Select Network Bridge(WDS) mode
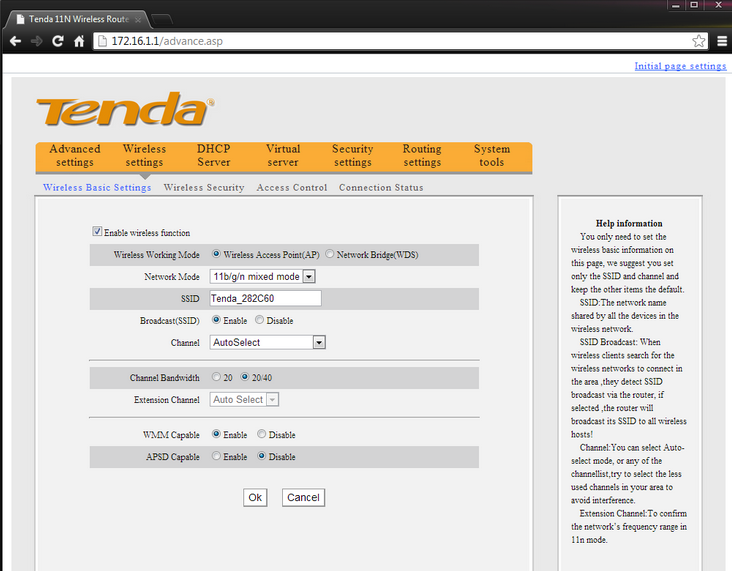This screenshot has height=571, width=732. pyautogui.click(x=330, y=254)
